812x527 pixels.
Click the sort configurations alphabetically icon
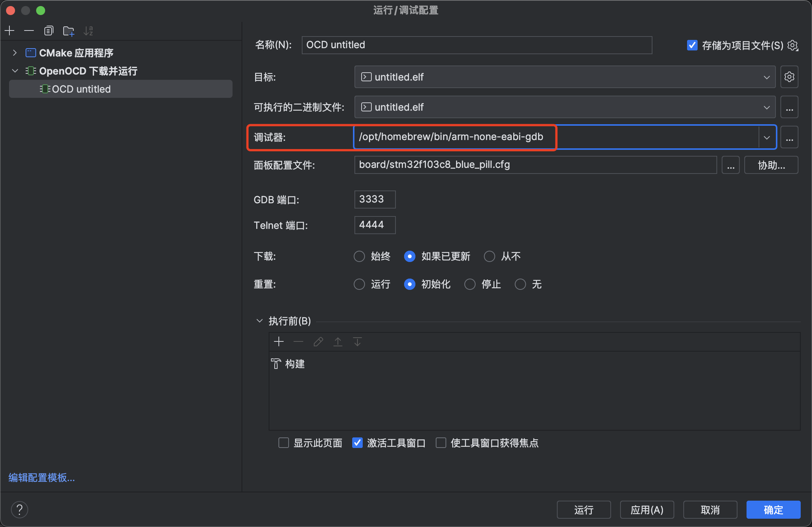88,30
